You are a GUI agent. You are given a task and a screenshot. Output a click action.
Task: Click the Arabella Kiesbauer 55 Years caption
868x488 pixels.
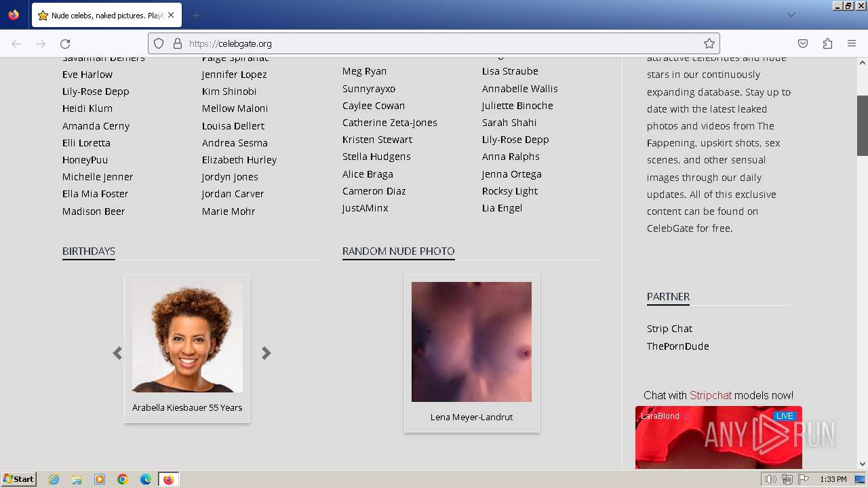click(187, 407)
